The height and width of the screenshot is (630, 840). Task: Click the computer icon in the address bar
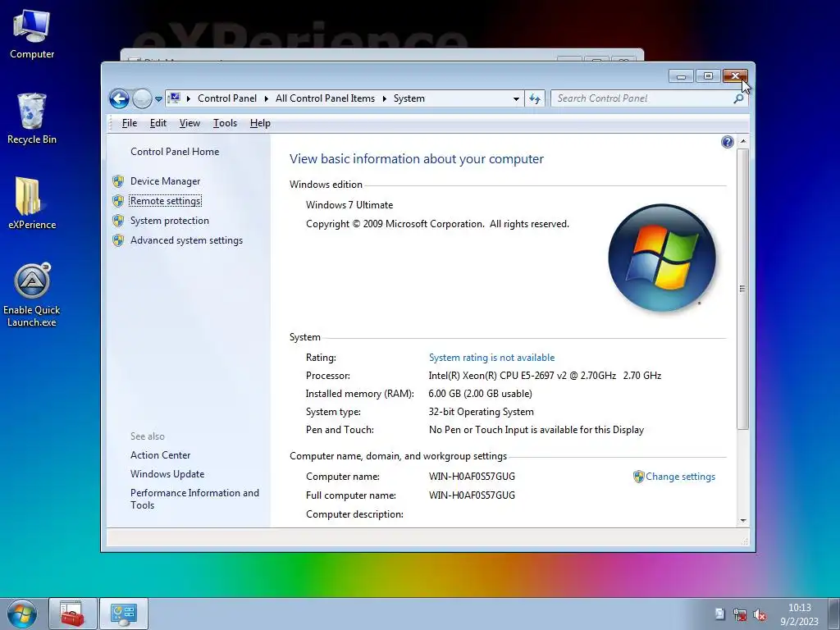[174, 98]
